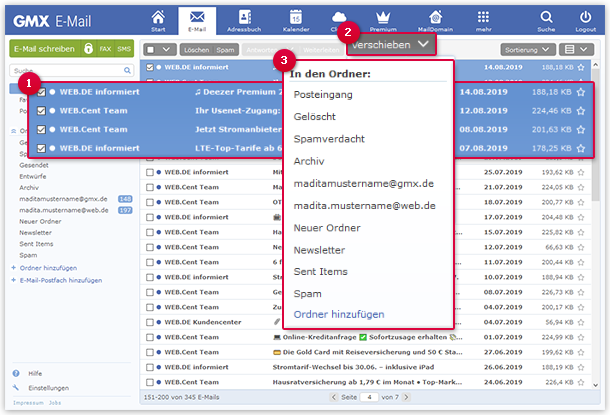The image size is (610, 415).
Task: Uncheck the Ihr Usenet-Zugang email checkbox
Action: (41, 111)
